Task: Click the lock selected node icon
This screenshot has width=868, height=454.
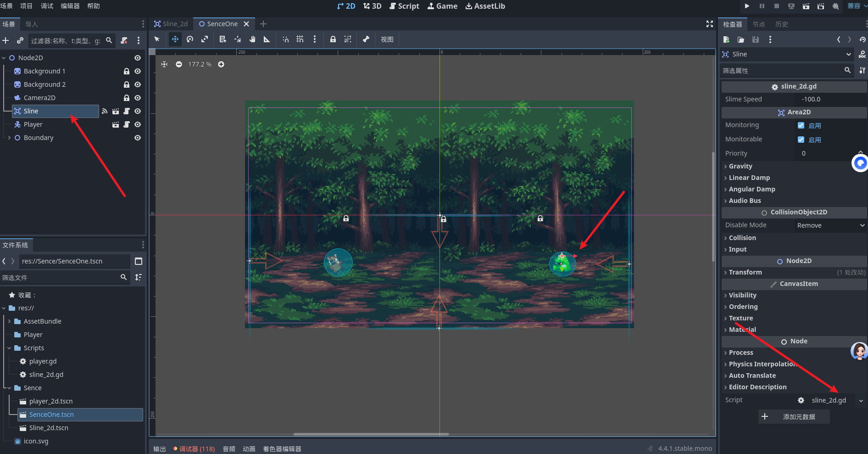Action: 333,39
